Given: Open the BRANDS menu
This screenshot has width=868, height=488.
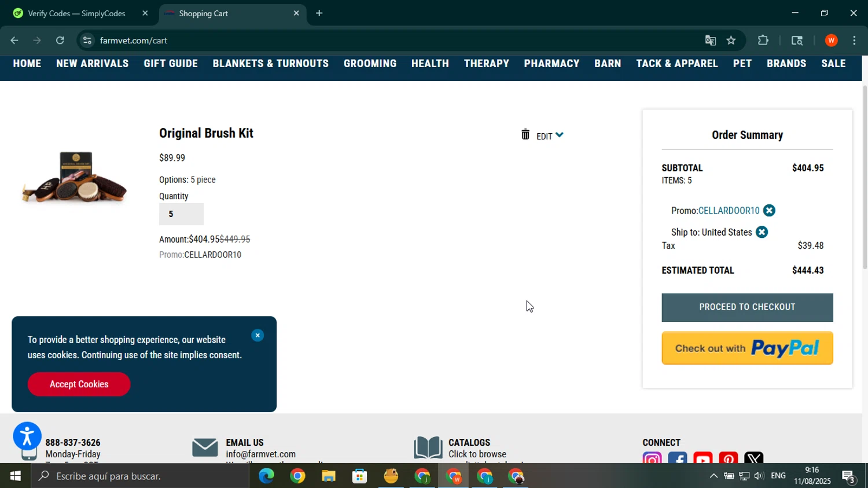Looking at the screenshot, I should [x=786, y=64].
